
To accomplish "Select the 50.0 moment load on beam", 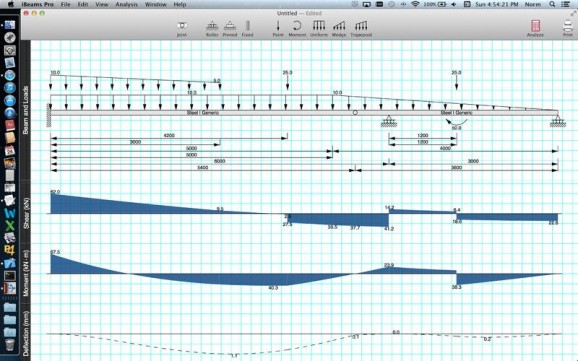I will point(456,123).
